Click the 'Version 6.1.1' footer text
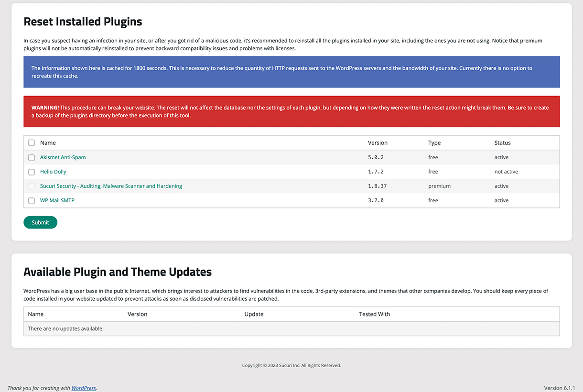583x392 pixels. point(560,388)
